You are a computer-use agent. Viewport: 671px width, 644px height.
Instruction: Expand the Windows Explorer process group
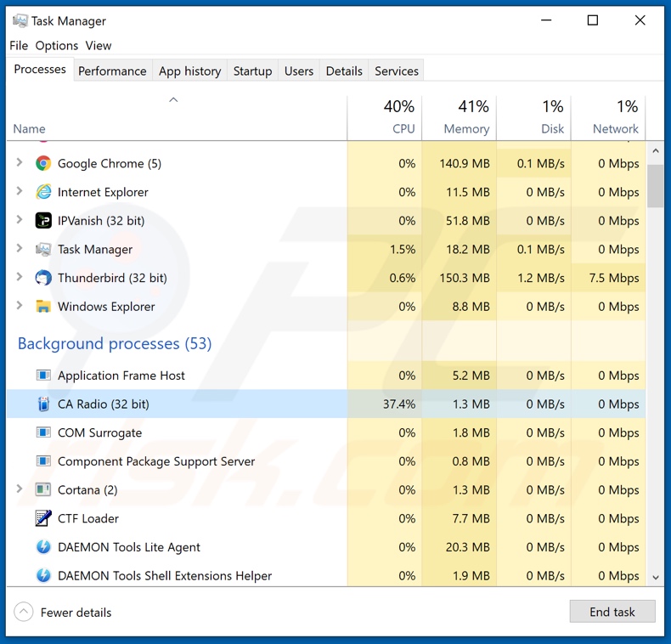click(x=20, y=306)
